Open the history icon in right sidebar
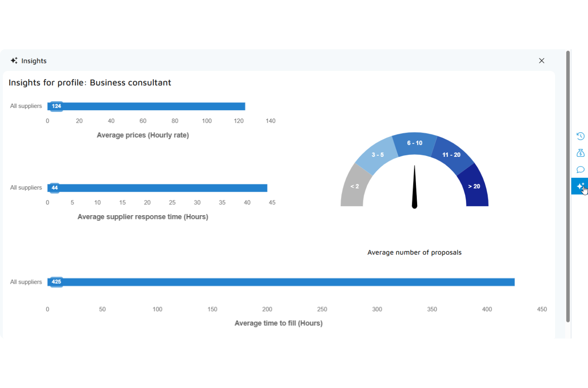Image resolution: width=588 pixels, height=388 pixels. [580, 136]
